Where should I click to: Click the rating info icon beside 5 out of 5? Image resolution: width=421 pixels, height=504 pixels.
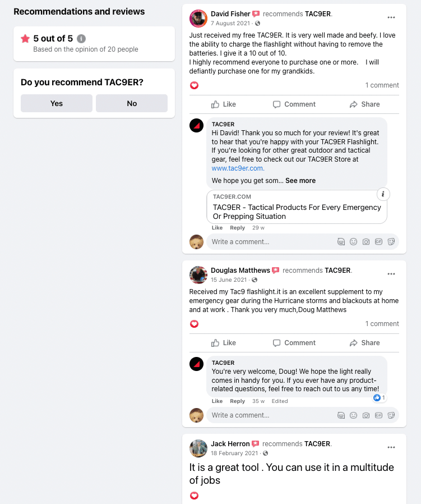[x=81, y=39]
